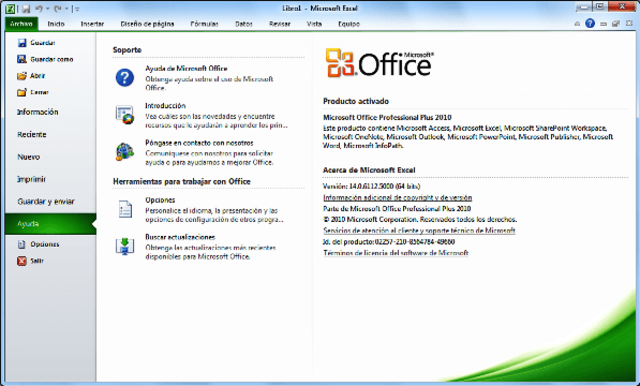This screenshot has width=640, height=386.
Task: Click the Acerca de Microsoft Excel heading
Action: coord(369,170)
